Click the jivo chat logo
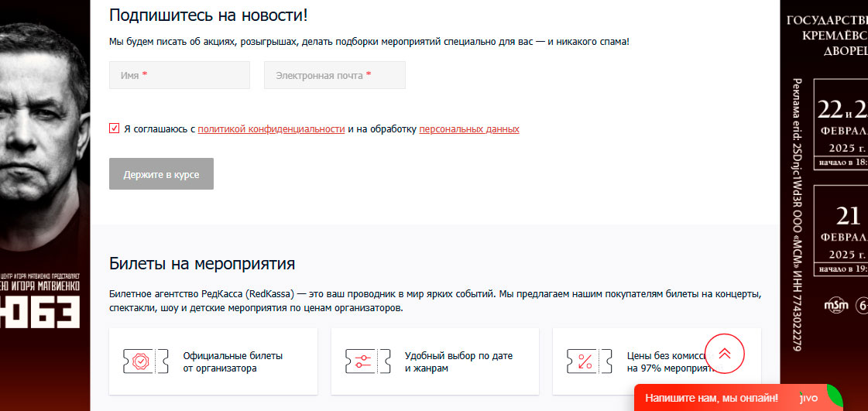Image resolution: width=868 pixels, height=411 pixels. pos(809,398)
